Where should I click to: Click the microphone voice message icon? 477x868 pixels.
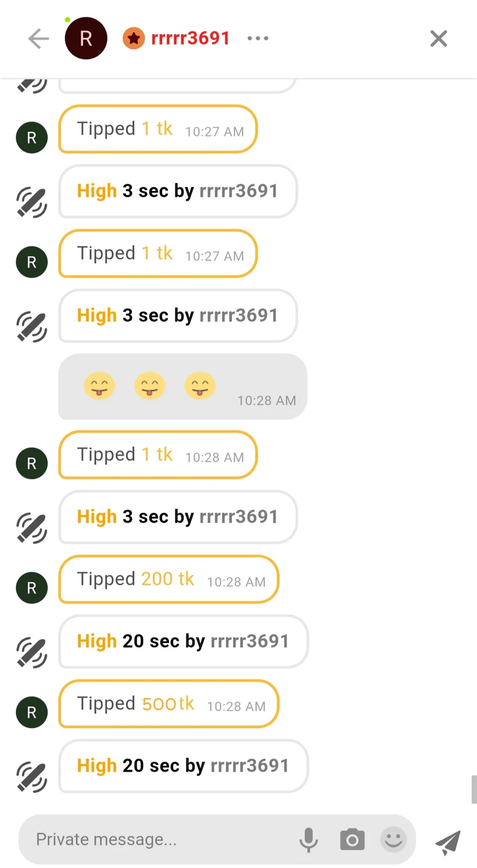click(x=308, y=839)
